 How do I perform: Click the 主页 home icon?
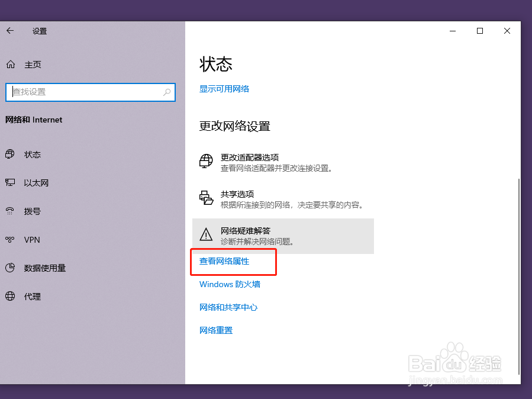point(10,65)
